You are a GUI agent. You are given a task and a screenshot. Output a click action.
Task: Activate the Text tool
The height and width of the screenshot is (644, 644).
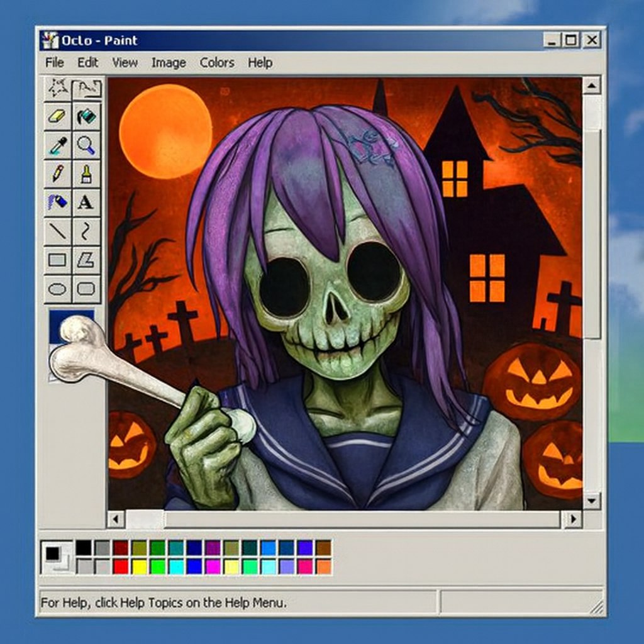coord(86,203)
